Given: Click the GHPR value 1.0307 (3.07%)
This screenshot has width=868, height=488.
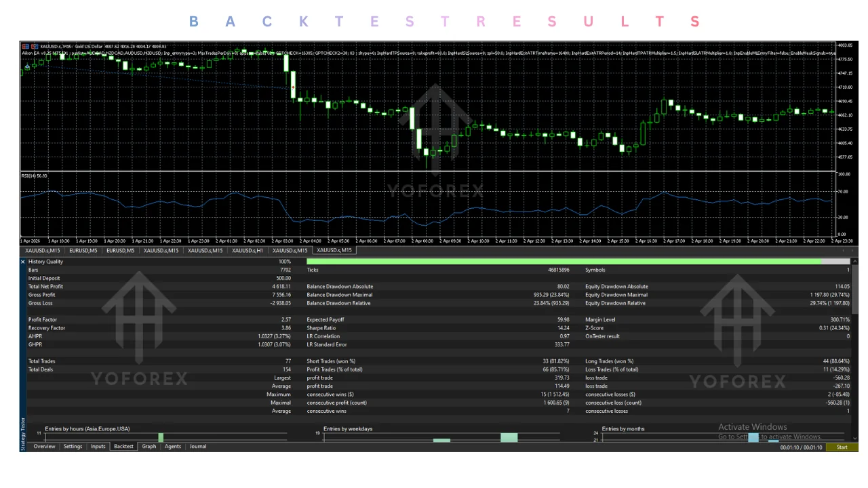Looking at the screenshot, I should click(x=275, y=344).
